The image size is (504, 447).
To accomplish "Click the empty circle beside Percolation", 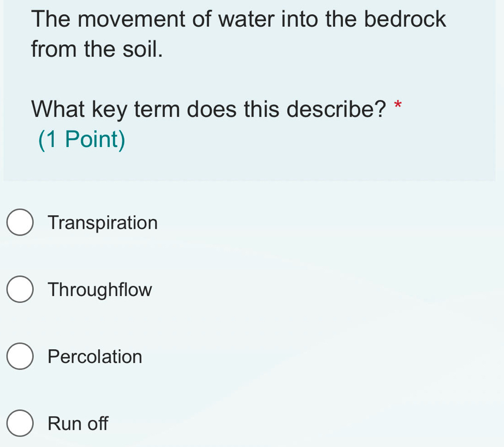I will point(20,357).
